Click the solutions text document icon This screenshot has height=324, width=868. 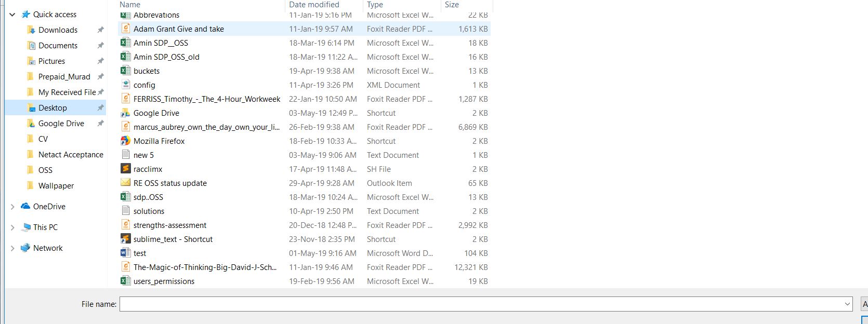[125, 211]
